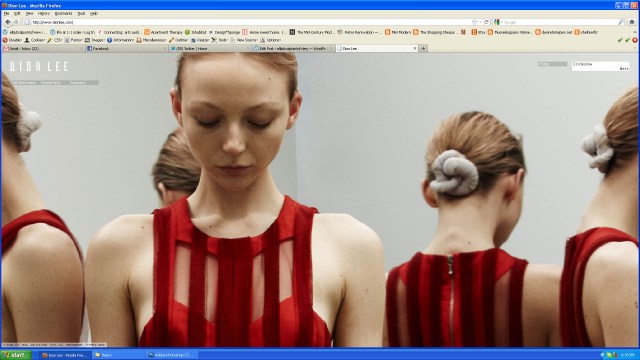Open the Outline dropdown in developer toolbar

(179, 40)
